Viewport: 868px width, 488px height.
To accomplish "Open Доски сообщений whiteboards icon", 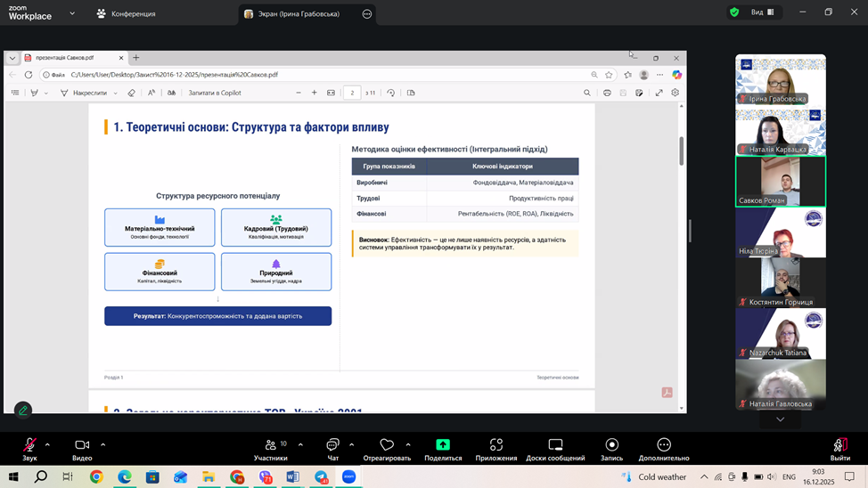I will click(x=555, y=445).
